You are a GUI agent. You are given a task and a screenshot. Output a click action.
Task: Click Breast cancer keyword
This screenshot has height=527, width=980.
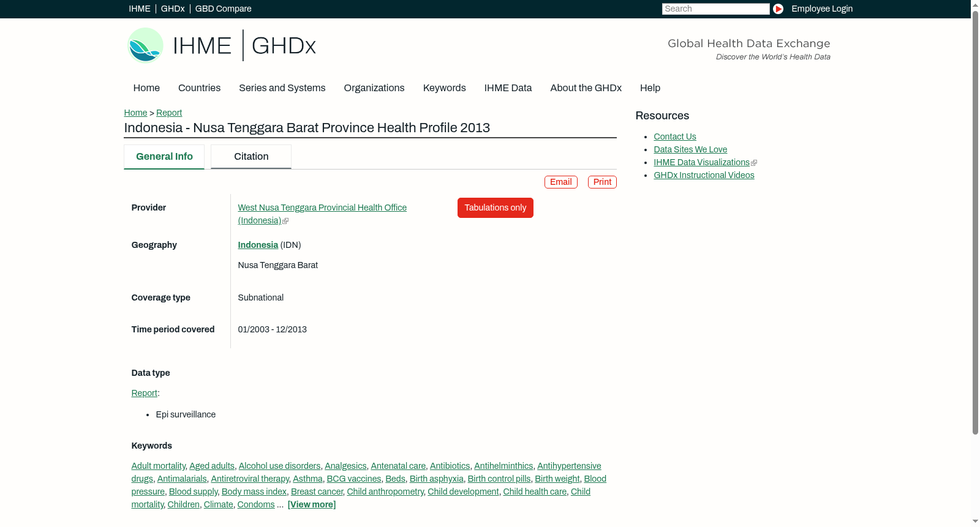tap(317, 491)
